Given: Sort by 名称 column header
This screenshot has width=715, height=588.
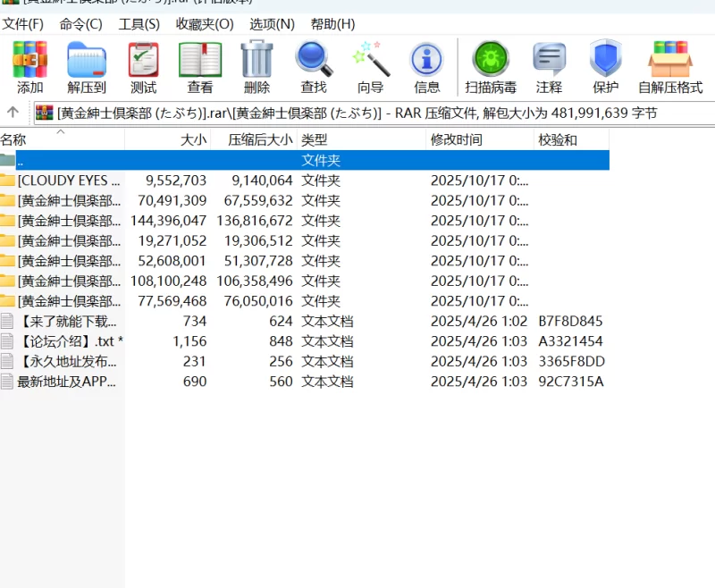Looking at the screenshot, I should [x=62, y=139].
